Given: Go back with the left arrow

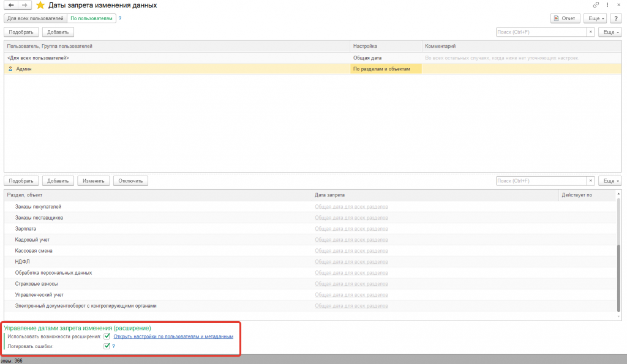Looking at the screenshot, I should (x=11, y=5).
